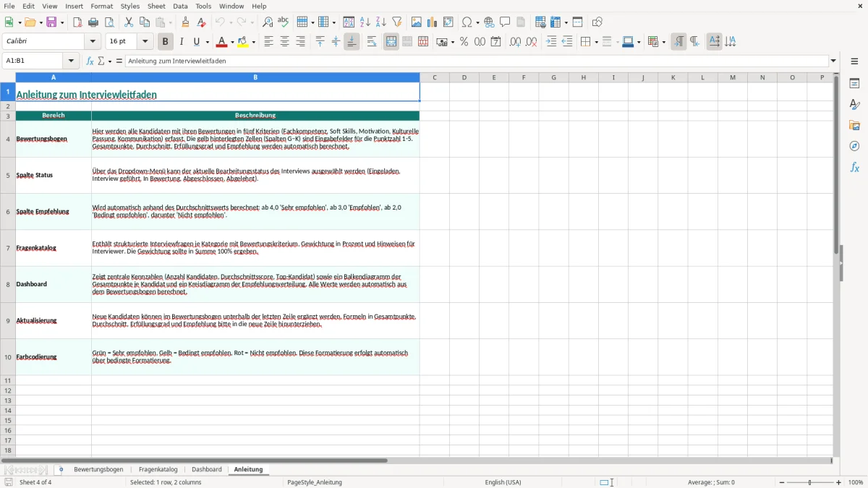Insert an image

click(x=417, y=22)
